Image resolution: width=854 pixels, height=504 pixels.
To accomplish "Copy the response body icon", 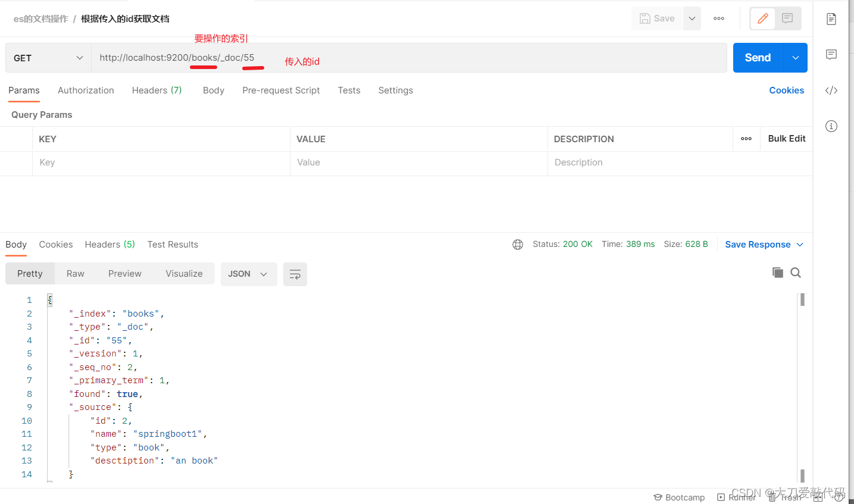I will (x=778, y=273).
